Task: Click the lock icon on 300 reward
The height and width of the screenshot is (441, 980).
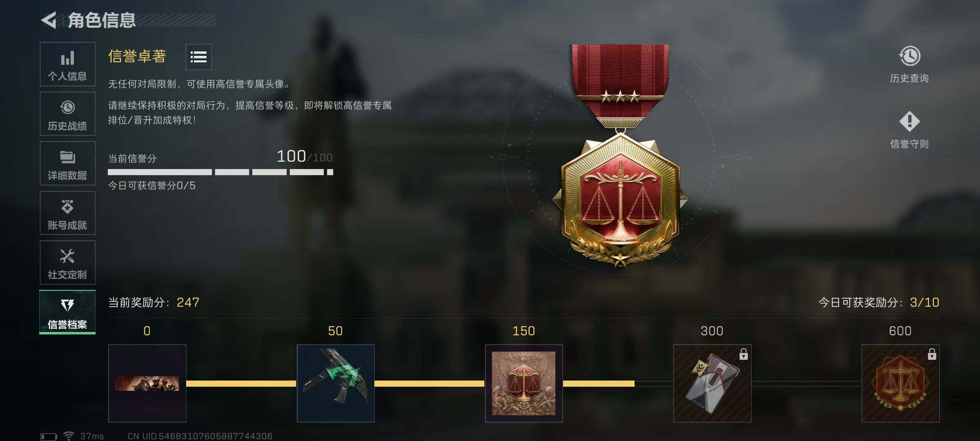Action: click(744, 354)
